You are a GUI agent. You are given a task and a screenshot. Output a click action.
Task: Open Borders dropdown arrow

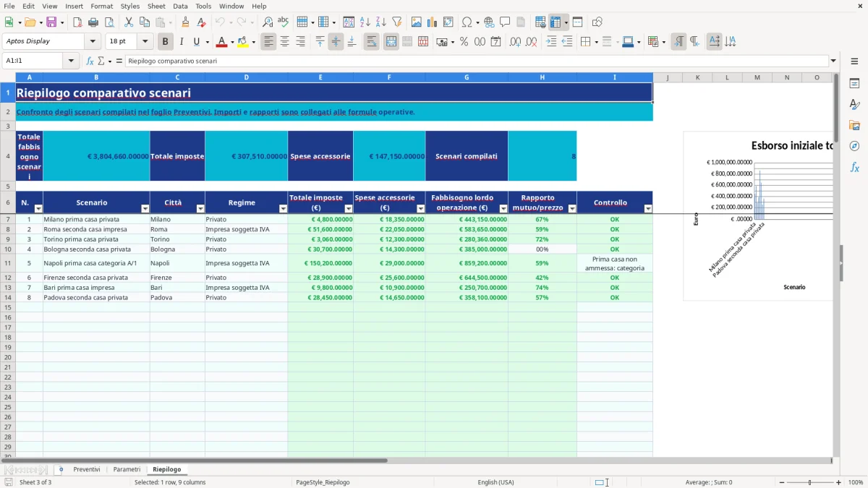pyautogui.click(x=597, y=42)
